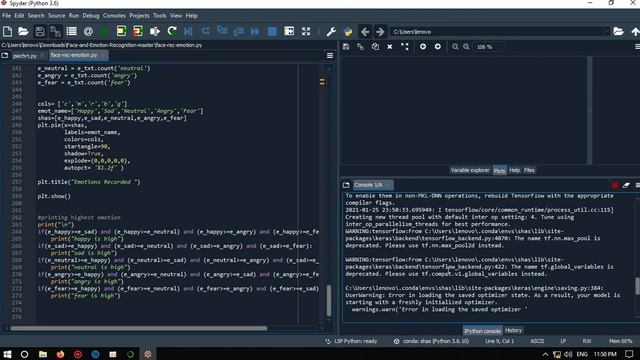Viewport: 640px width, 360px height.
Task: Change to the parent directory
Action: point(635,31)
